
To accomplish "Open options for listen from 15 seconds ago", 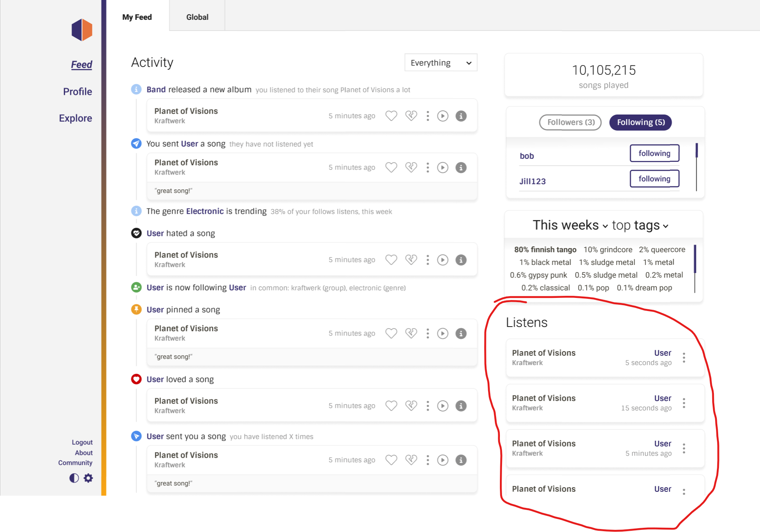I will [684, 403].
